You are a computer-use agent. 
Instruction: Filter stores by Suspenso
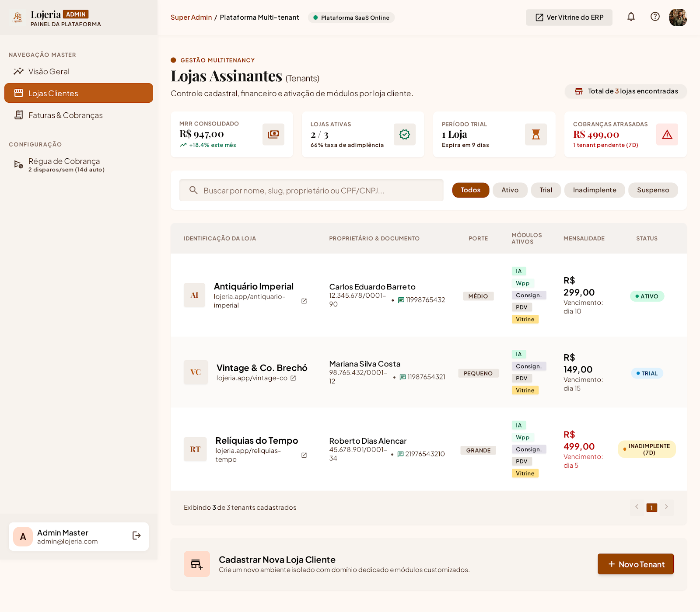pos(653,190)
